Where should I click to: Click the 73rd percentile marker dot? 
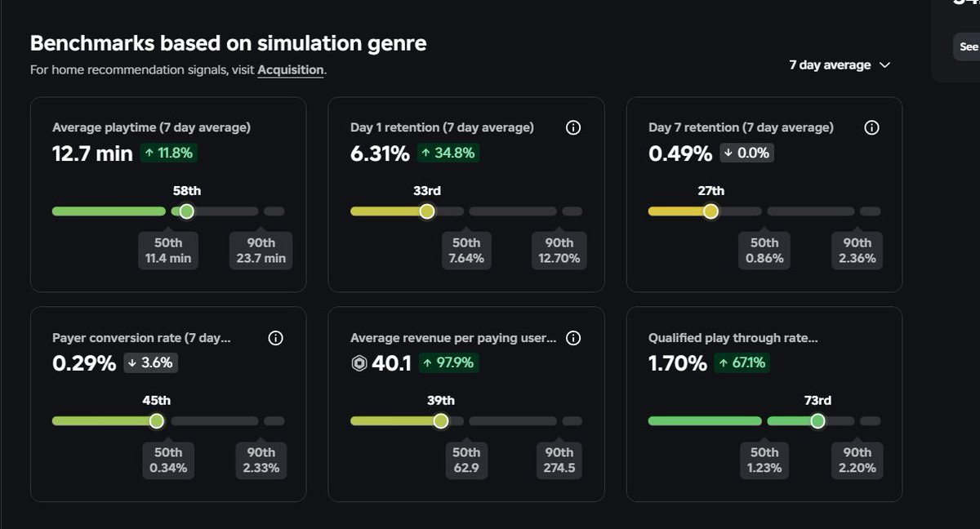(817, 421)
